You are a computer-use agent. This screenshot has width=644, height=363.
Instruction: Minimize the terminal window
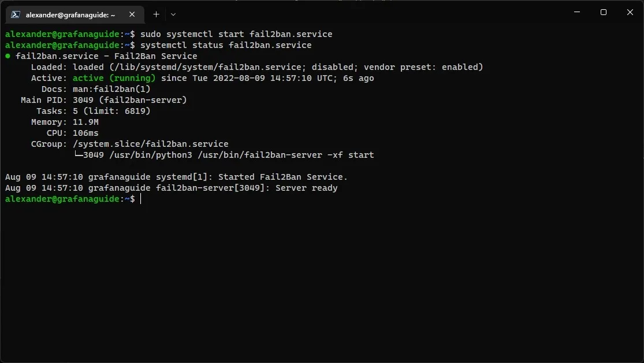(577, 12)
